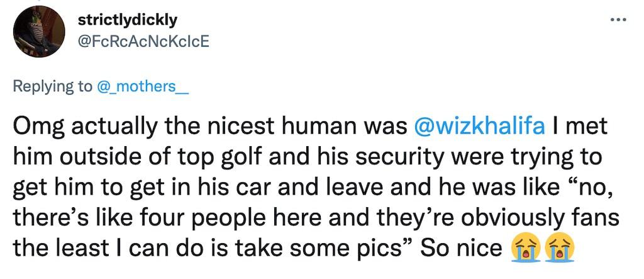
Task: Click the "Replying to" label
Action: 53,86
